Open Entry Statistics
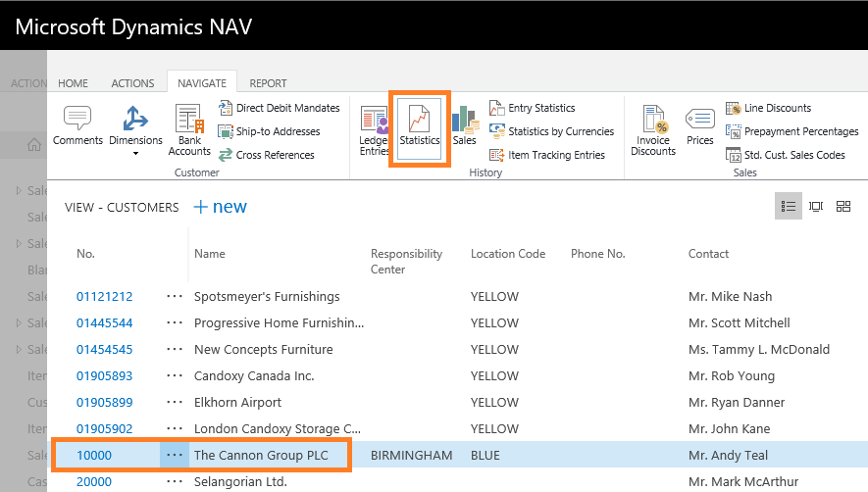 533,108
